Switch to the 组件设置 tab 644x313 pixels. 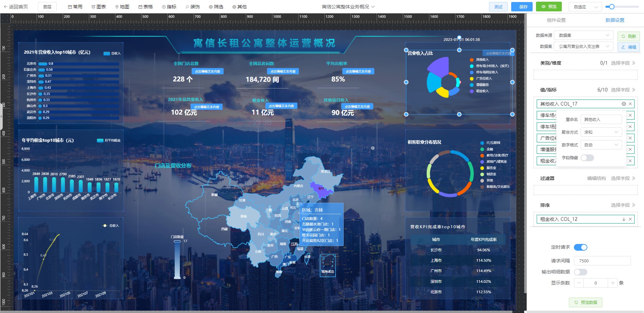tap(556, 20)
